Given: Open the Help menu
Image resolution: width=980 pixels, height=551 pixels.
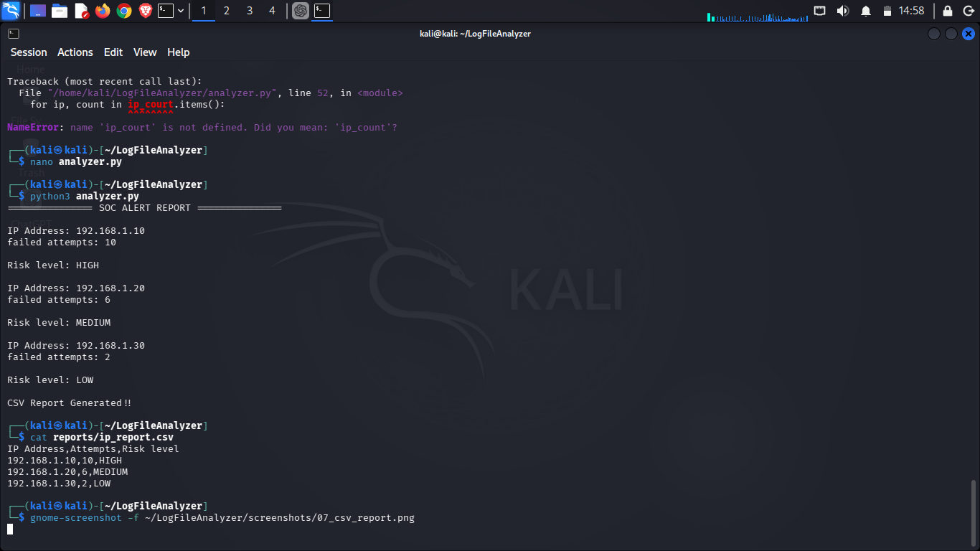Looking at the screenshot, I should coord(179,52).
